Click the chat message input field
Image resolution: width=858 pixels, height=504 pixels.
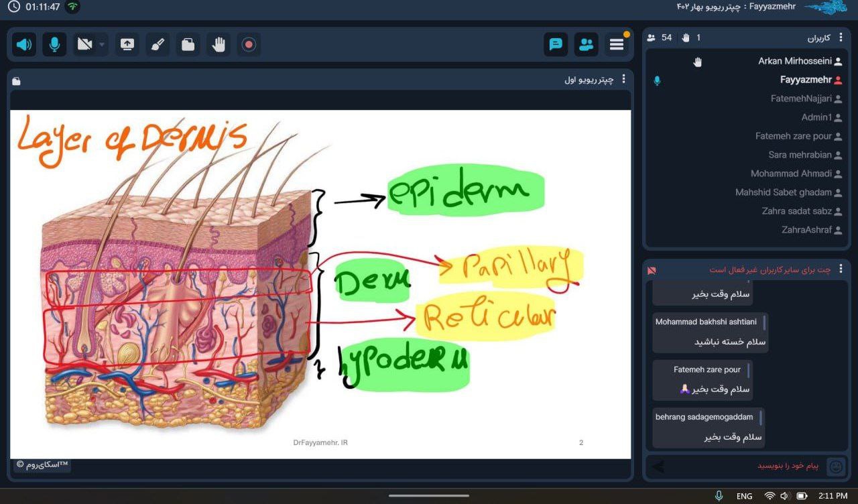pyautogui.click(x=737, y=466)
